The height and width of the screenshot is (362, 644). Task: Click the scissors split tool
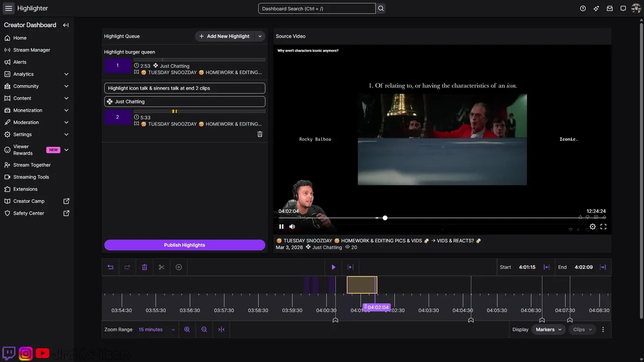point(162,267)
